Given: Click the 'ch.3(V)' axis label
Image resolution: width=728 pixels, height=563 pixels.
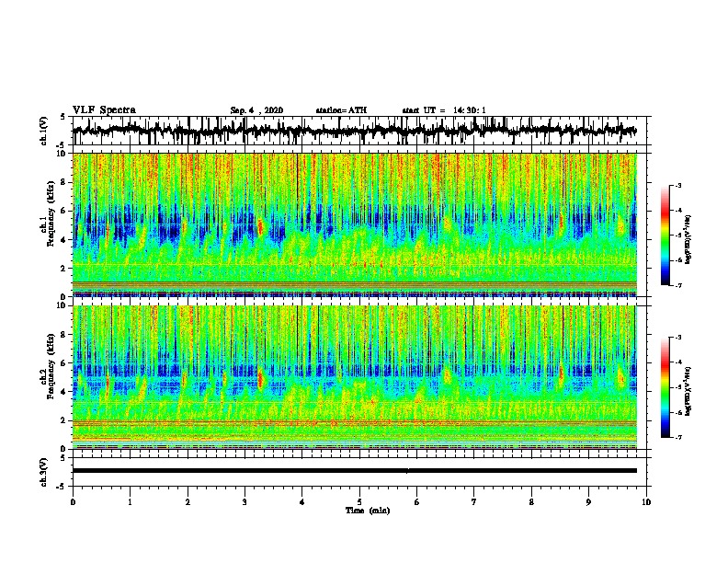Looking at the screenshot, I should tap(44, 472).
